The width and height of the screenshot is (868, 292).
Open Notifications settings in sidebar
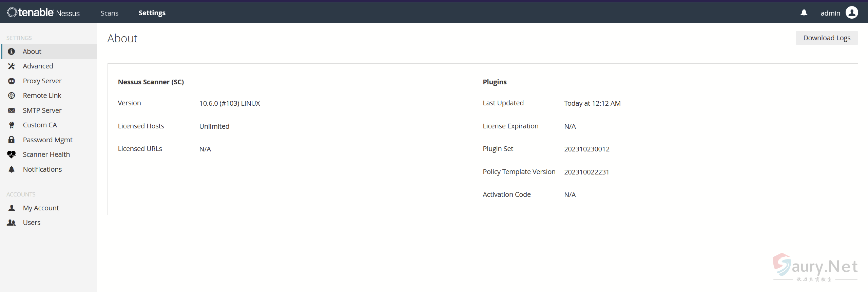pyautogui.click(x=49, y=169)
